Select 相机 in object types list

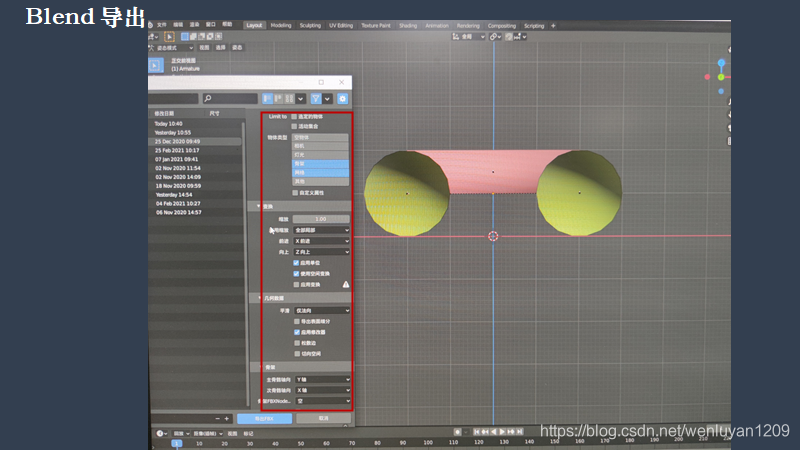coord(320,146)
